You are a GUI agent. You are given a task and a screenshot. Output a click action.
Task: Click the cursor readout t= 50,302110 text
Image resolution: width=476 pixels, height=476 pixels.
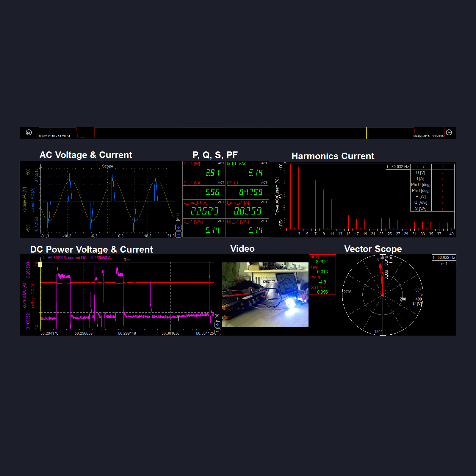(x=77, y=258)
